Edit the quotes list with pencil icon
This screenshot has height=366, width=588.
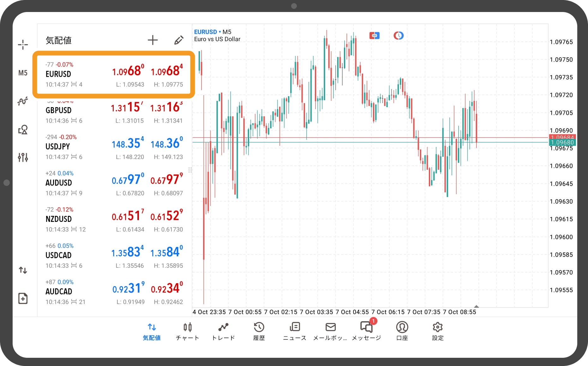pyautogui.click(x=179, y=40)
